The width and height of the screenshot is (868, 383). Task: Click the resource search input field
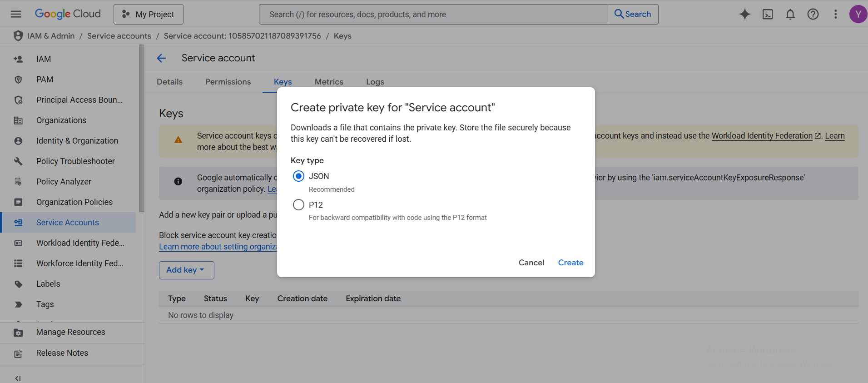tap(433, 15)
